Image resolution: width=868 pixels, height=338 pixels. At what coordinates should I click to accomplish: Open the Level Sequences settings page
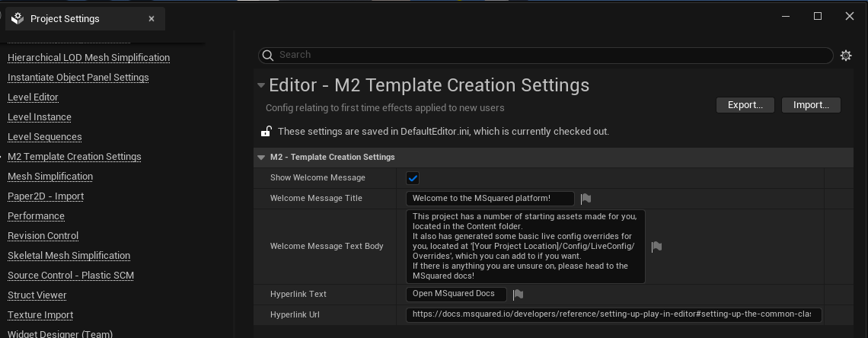pos(44,137)
